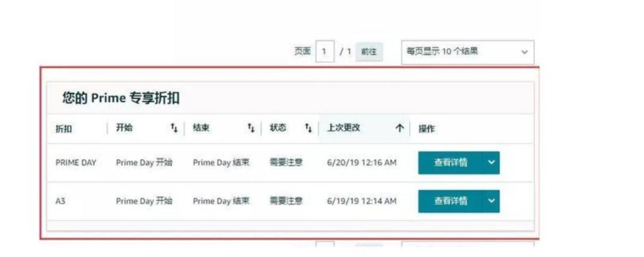Expand dropdown arrow beside A3 查看详情
This screenshot has height=257, width=644.
[x=491, y=201]
